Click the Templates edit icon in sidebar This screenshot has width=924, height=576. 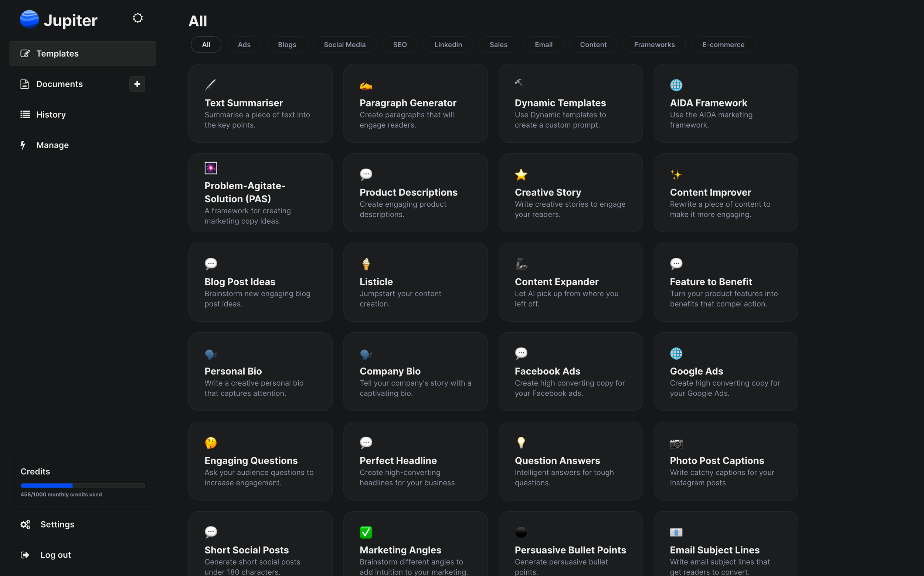(25, 53)
